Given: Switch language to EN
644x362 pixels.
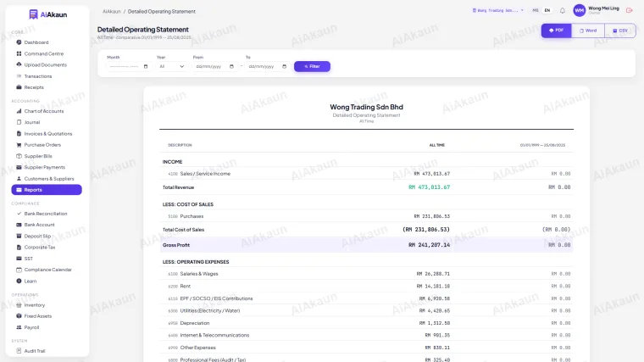Looking at the screenshot, I should 547,11.
